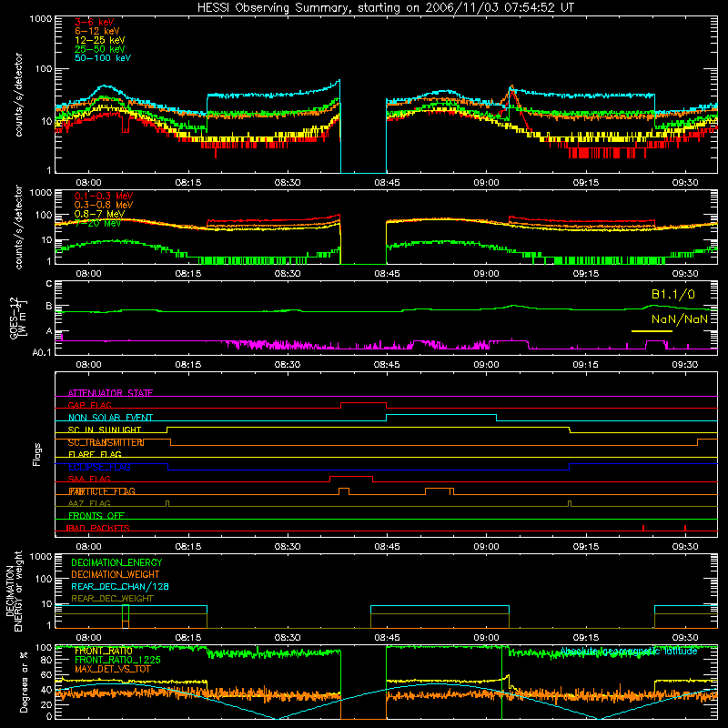Click the 0.1-0.3 MeV legend label
Viewport: 728px width, 728px height.
[104, 196]
